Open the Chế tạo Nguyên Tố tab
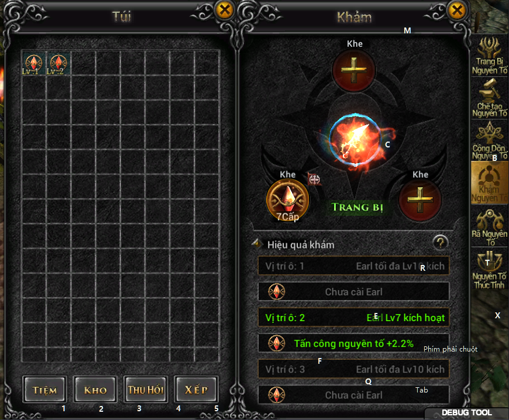Viewport: 509px width, 420px height. 489,98
